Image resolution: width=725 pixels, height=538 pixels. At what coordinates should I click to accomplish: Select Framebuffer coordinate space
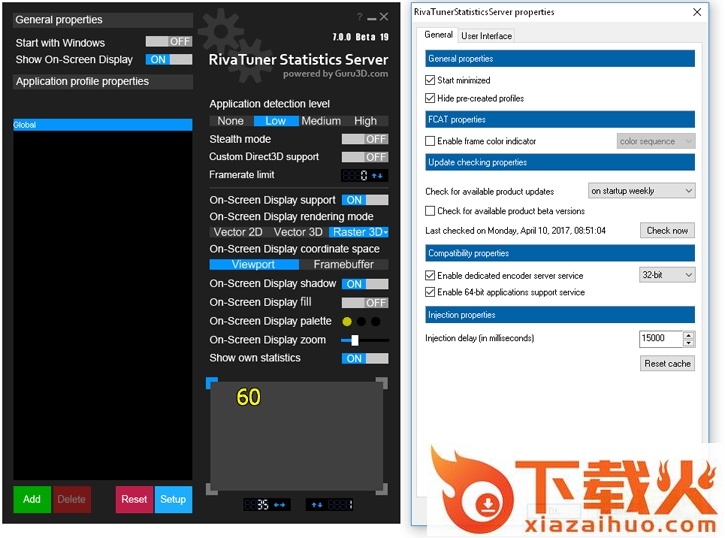pyautogui.click(x=344, y=264)
